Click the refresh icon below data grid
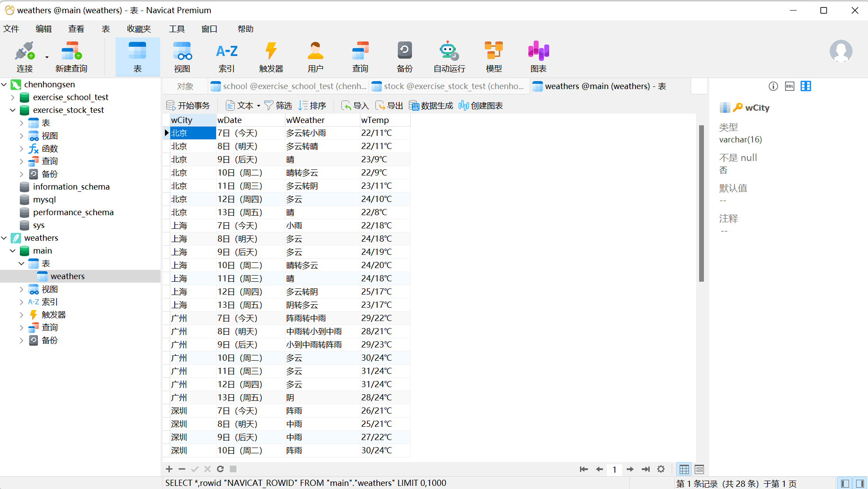 [220, 469]
